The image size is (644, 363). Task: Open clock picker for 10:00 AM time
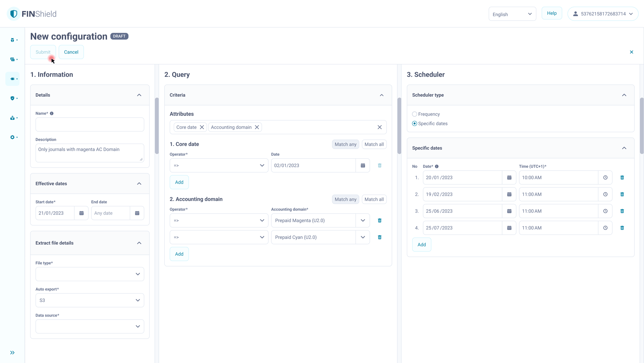[x=605, y=177]
